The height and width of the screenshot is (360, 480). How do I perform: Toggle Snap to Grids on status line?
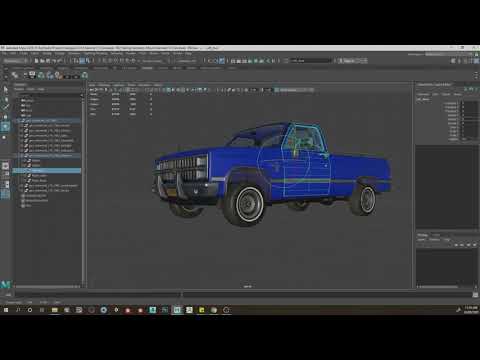105,61
